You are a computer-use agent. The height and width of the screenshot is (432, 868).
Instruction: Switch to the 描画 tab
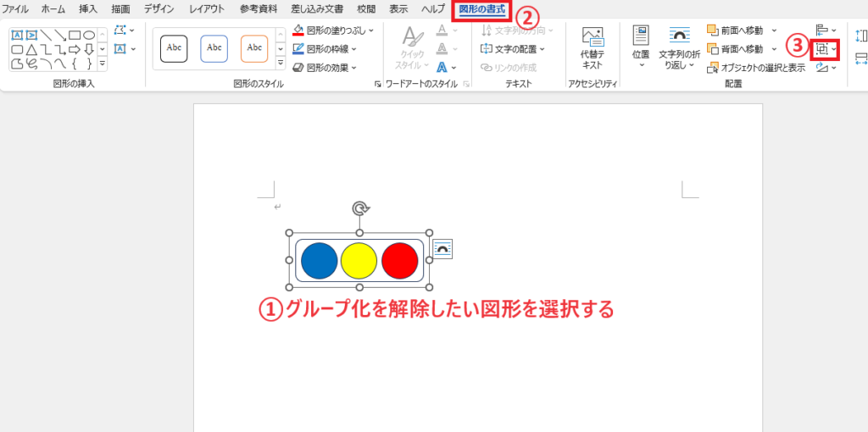pyautogui.click(x=120, y=8)
